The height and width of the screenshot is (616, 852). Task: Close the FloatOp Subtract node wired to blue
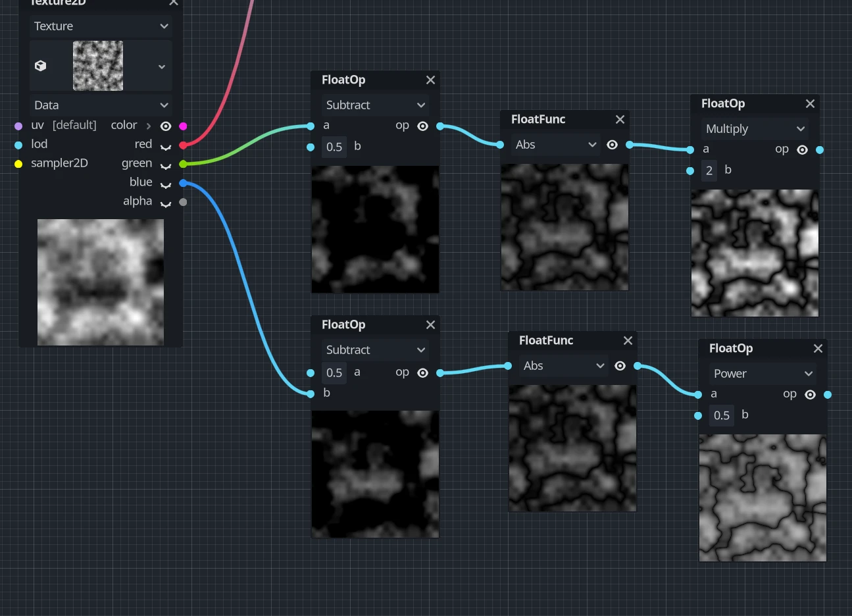coord(430,324)
